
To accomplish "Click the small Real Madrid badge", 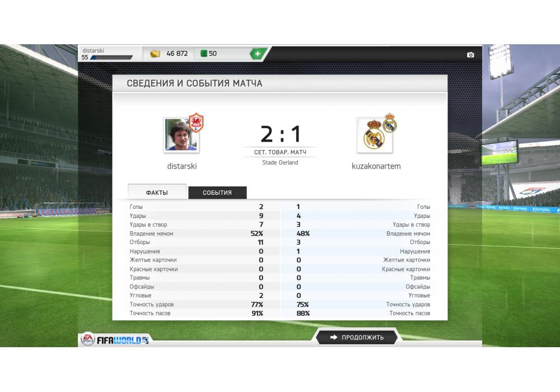I will coord(390,123).
